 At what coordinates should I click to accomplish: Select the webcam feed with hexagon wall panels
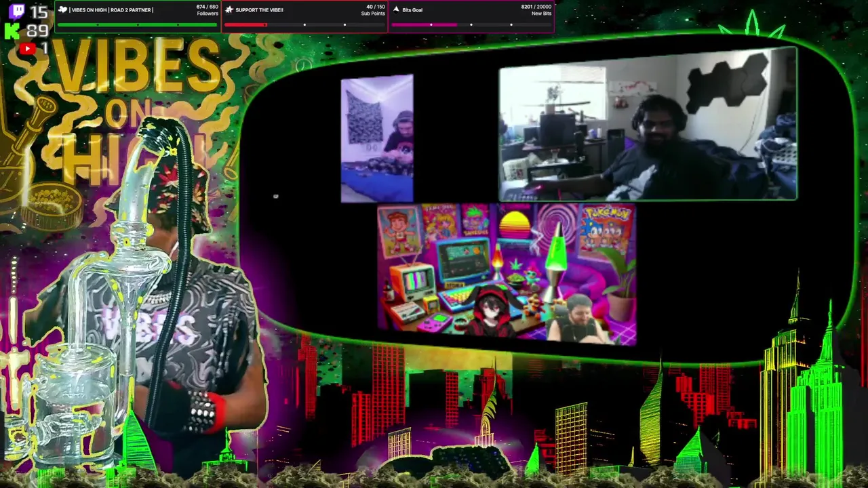(x=648, y=124)
